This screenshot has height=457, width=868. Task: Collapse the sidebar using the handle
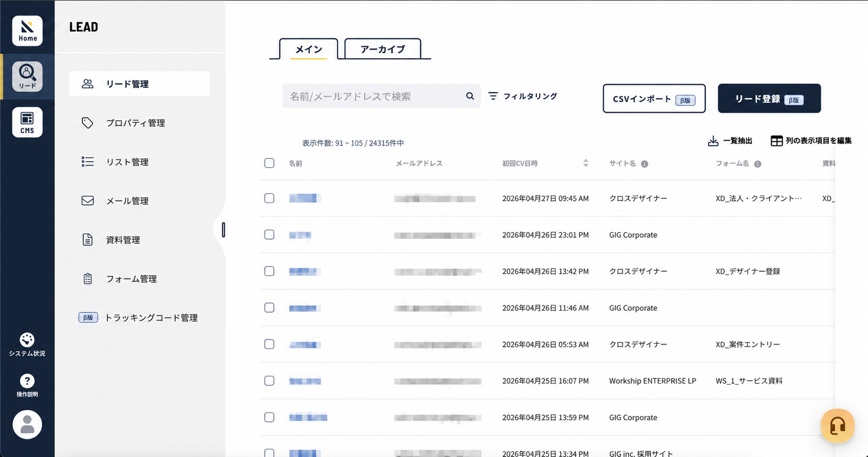223,230
